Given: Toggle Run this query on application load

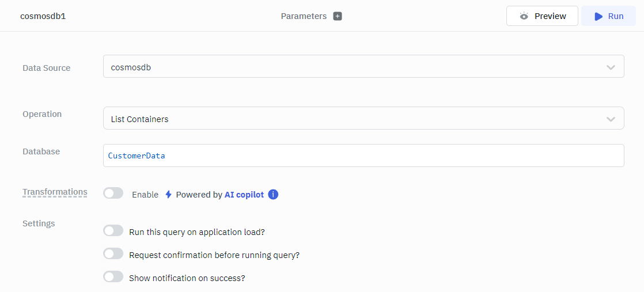Looking at the screenshot, I should [113, 231].
